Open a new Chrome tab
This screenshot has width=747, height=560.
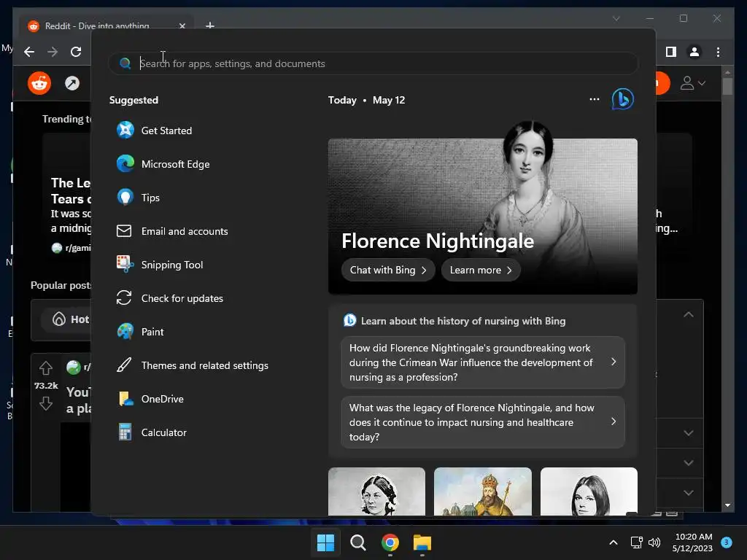click(209, 26)
